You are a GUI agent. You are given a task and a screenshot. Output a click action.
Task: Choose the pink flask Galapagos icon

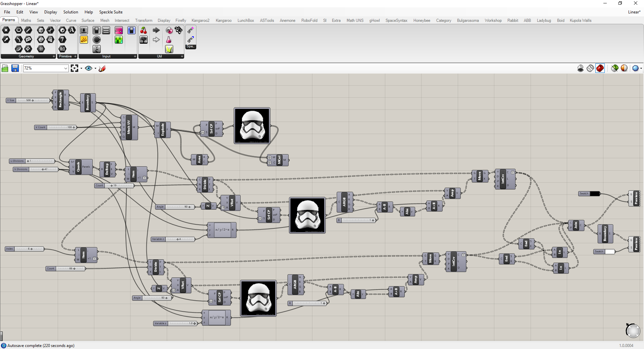point(169,40)
